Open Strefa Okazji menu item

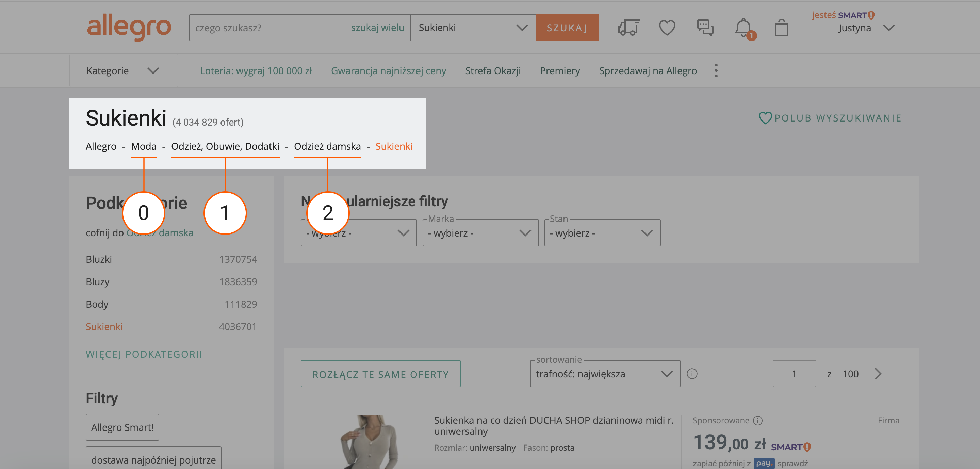[493, 71]
